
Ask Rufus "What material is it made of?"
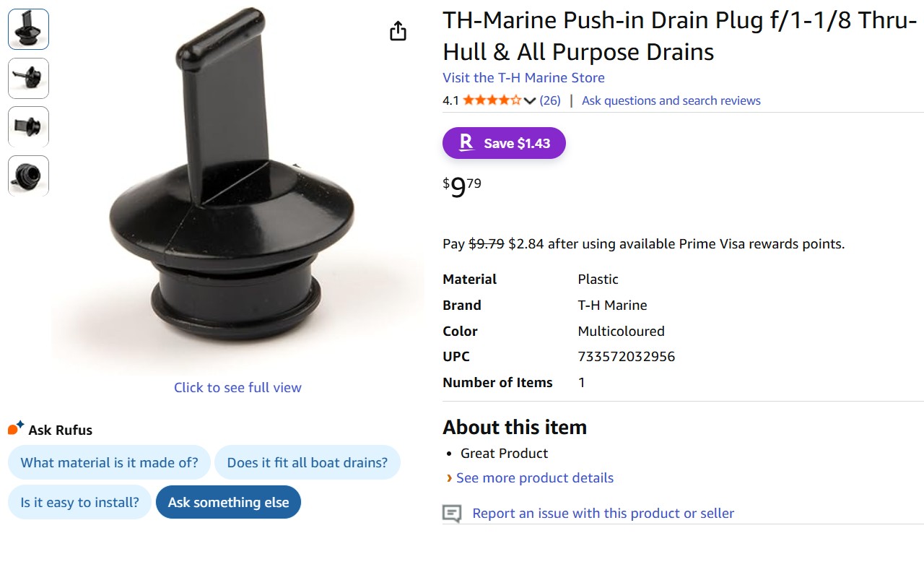pos(109,462)
